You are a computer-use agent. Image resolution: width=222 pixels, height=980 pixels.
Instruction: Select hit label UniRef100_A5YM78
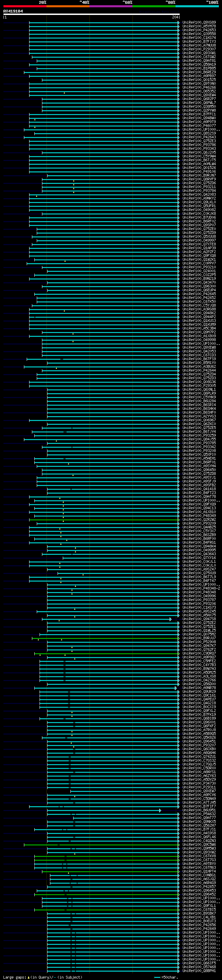(199, 26)
